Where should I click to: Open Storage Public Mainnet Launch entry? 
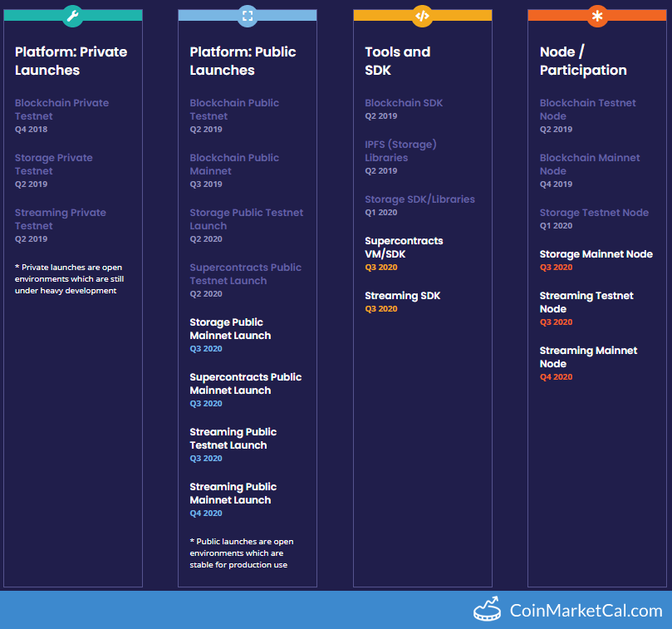click(x=230, y=329)
